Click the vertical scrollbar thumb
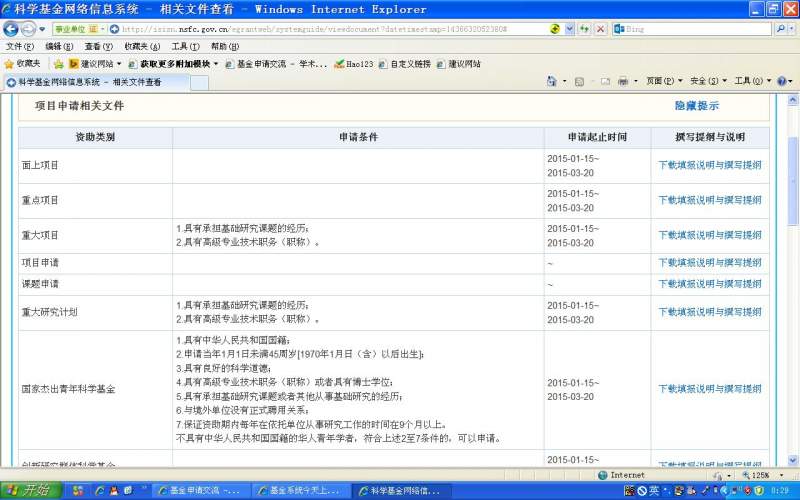This screenshot has height=500, width=800. 793,181
